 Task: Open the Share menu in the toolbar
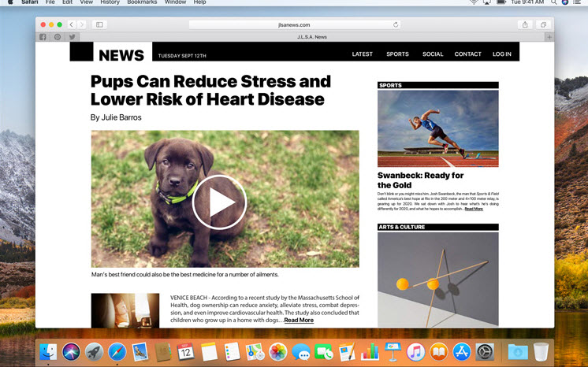point(525,25)
